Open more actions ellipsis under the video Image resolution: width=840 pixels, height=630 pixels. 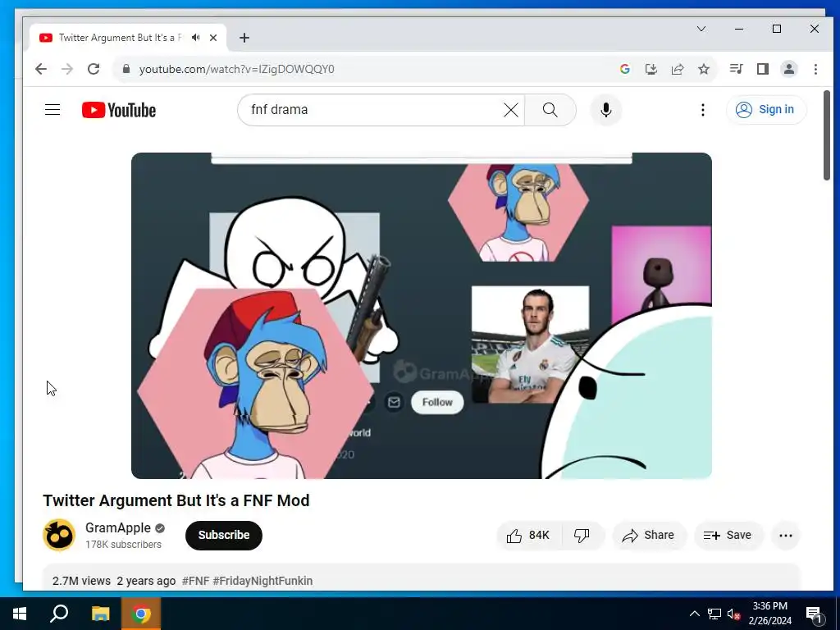pos(785,535)
